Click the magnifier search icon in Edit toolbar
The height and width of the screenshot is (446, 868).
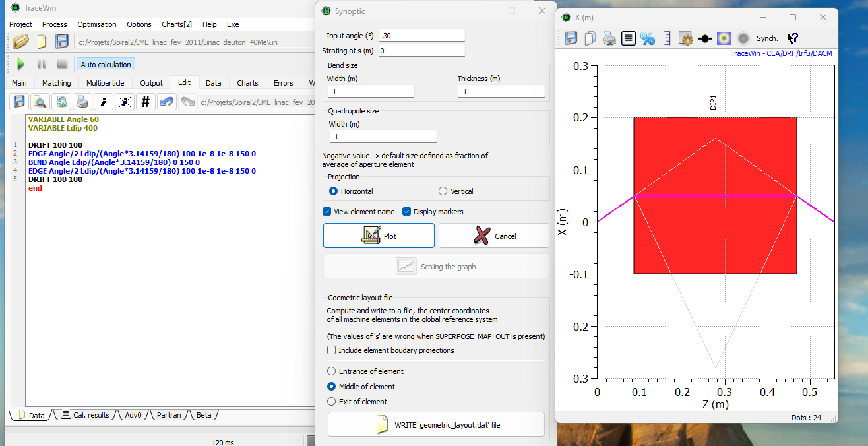(x=40, y=102)
